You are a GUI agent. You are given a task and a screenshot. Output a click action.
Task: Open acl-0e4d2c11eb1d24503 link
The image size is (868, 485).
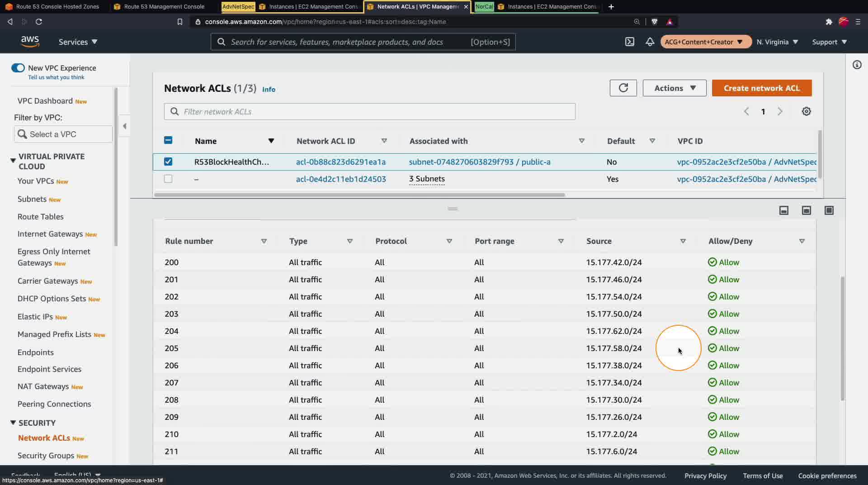tap(341, 179)
